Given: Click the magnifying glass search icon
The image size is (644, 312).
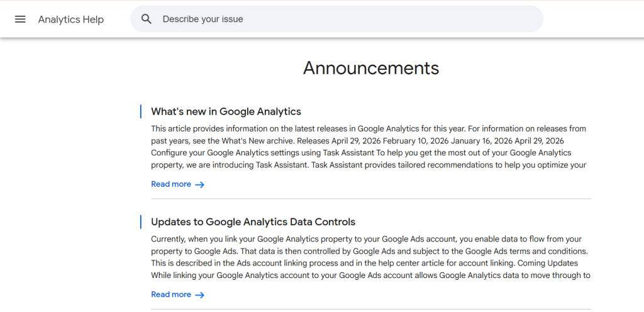Looking at the screenshot, I should pyautogui.click(x=146, y=19).
